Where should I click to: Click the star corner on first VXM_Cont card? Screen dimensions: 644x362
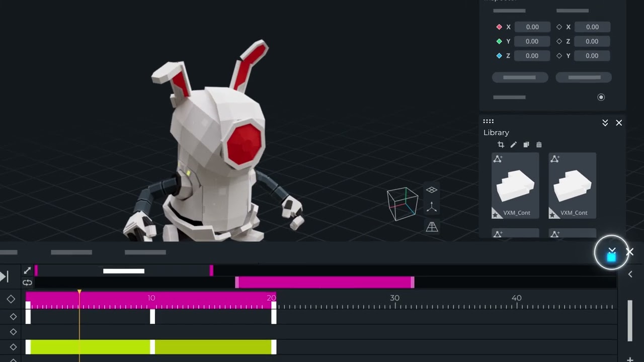click(x=496, y=214)
